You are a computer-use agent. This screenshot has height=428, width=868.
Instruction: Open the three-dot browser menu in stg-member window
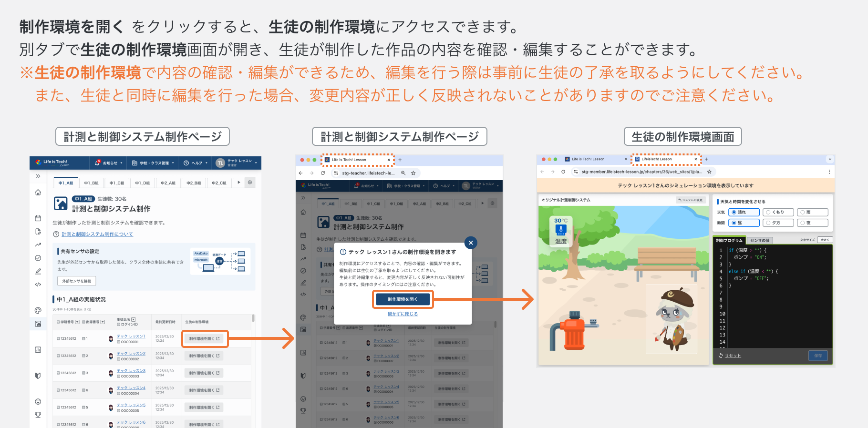829,172
